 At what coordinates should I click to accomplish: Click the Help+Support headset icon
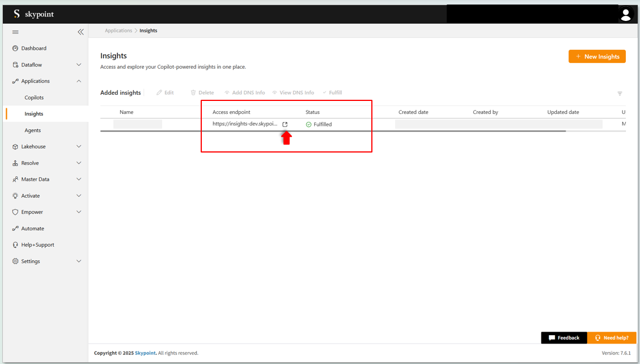(x=15, y=245)
